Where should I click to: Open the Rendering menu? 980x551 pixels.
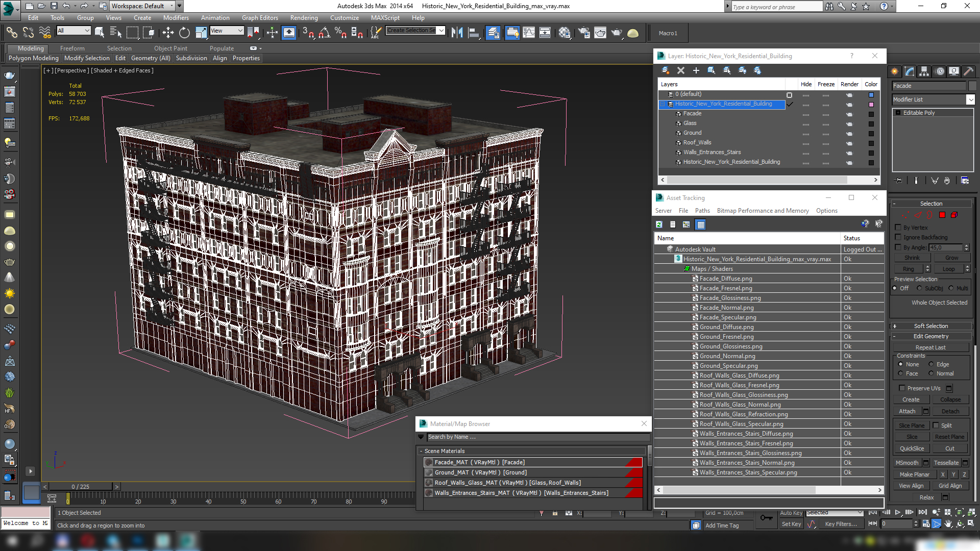[304, 18]
